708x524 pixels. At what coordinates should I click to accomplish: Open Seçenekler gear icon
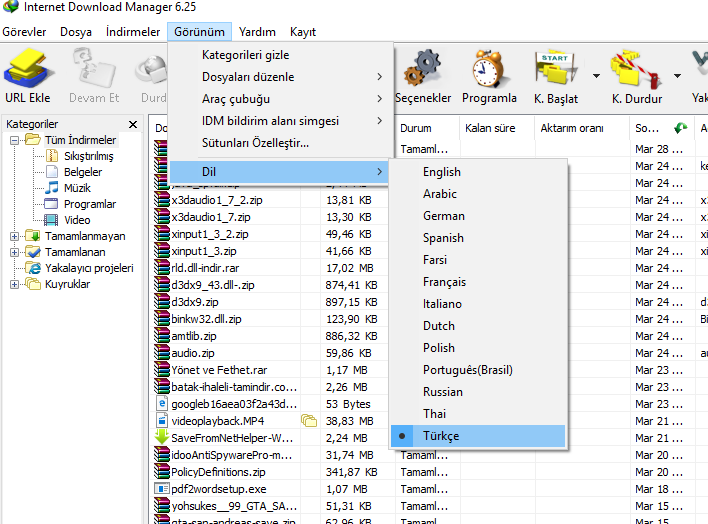click(422, 69)
